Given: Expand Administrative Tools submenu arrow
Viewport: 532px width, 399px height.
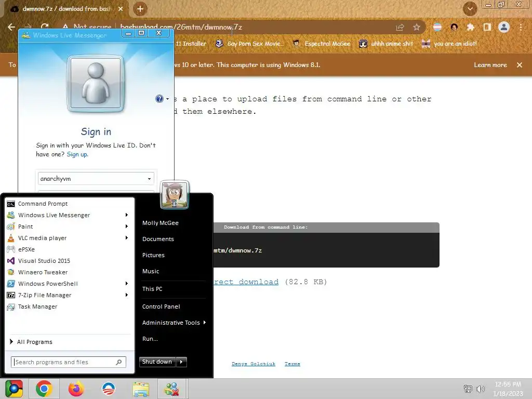Looking at the screenshot, I should (205, 323).
